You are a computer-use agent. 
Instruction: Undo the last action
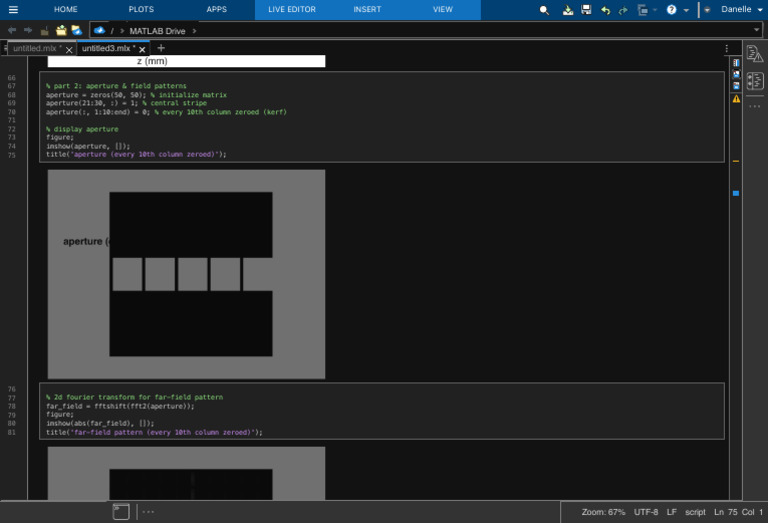(x=605, y=10)
